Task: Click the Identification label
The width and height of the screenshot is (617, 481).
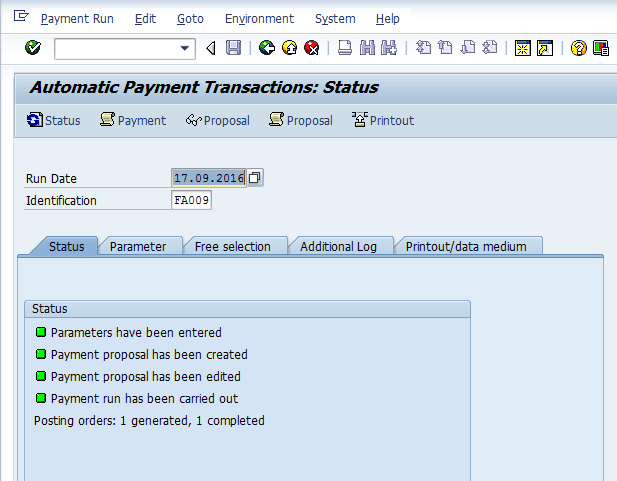Action: click(61, 201)
